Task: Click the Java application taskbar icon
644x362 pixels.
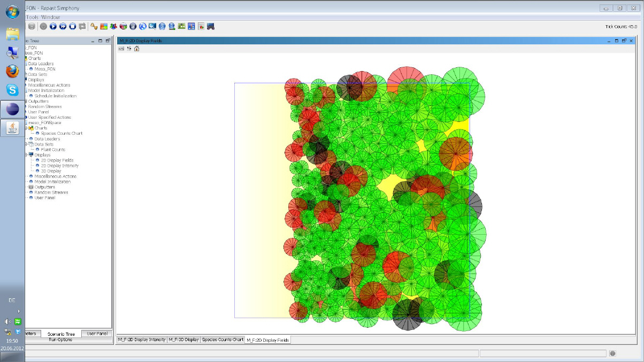Action: tap(12, 128)
